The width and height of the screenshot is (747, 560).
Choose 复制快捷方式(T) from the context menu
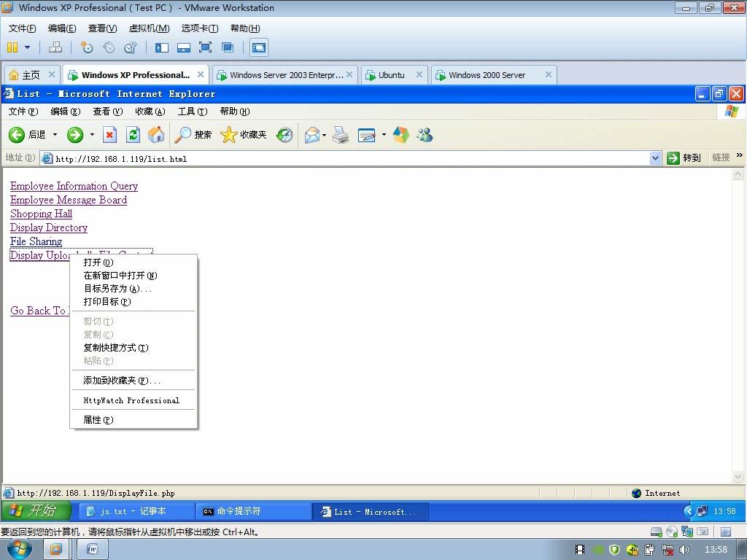(x=133, y=348)
